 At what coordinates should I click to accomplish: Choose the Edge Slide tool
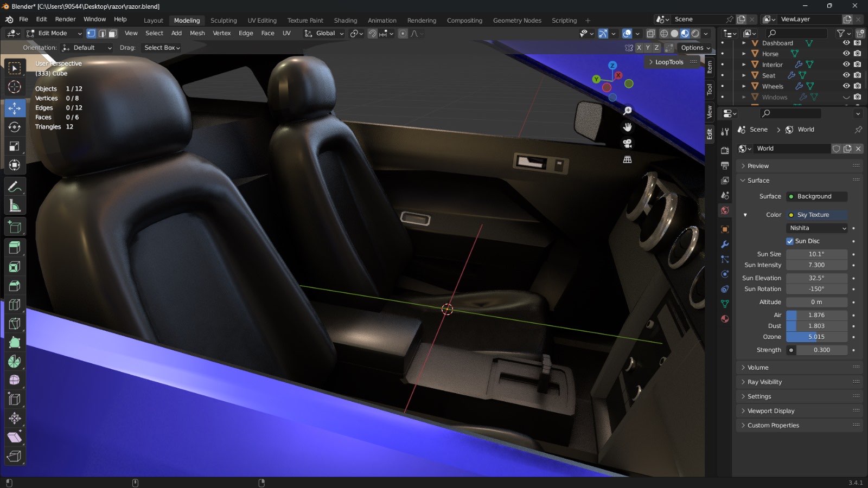pos(15,399)
